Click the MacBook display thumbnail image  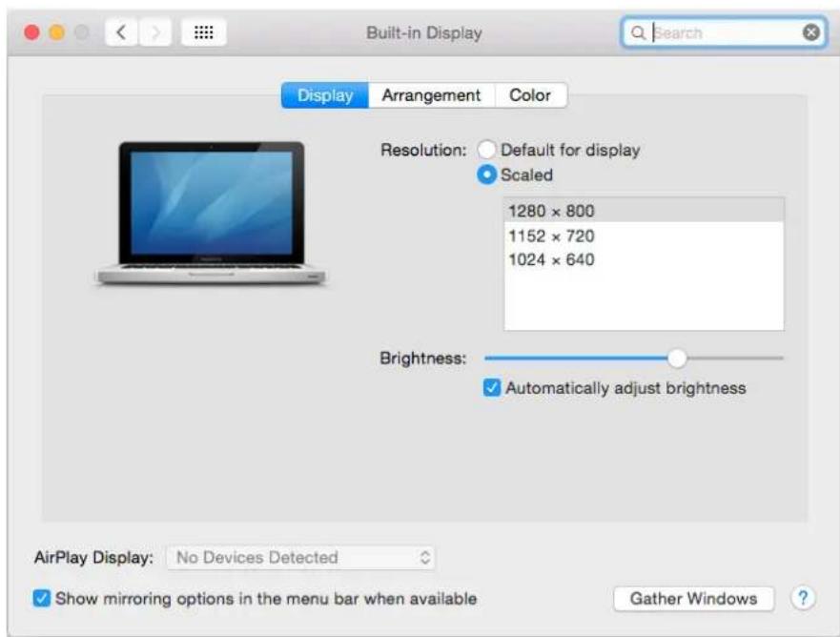211,213
